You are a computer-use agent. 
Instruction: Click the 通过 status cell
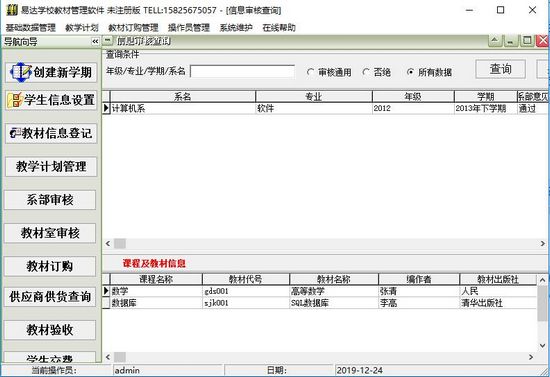pos(533,108)
